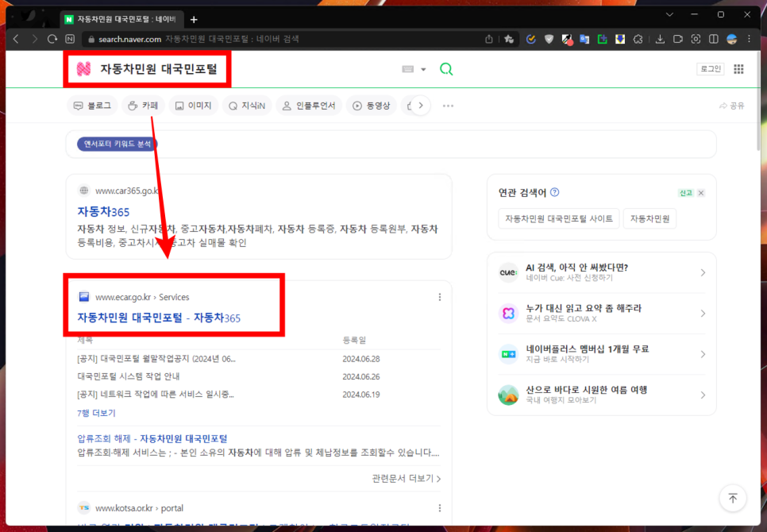Screen dimensions: 767x532
Task: Show browser downloads
Action: (x=660, y=39)
